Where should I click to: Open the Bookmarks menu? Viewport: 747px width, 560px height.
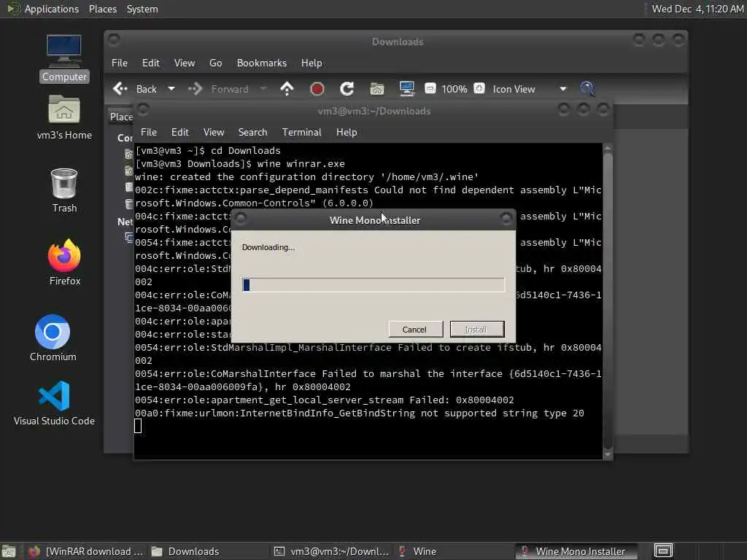click(262, 63)
